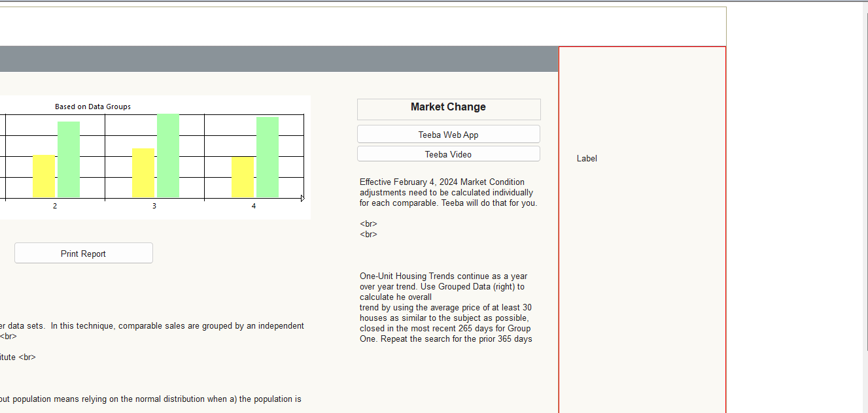Click the Label text in right panel
This screenshot has height=413, width=868.
pos(587,158)
